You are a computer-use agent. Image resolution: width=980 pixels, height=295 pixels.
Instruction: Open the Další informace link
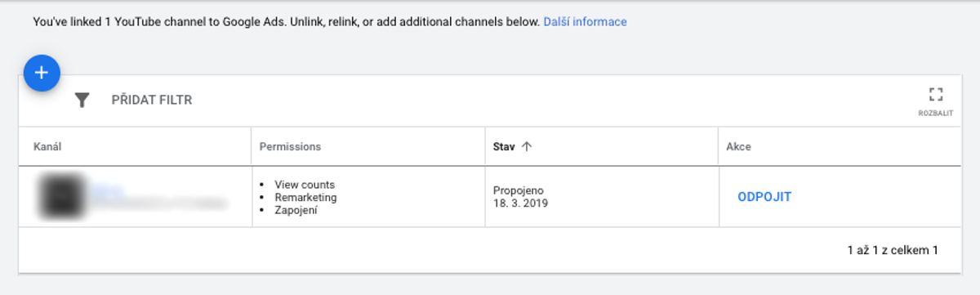pos(585,22)
